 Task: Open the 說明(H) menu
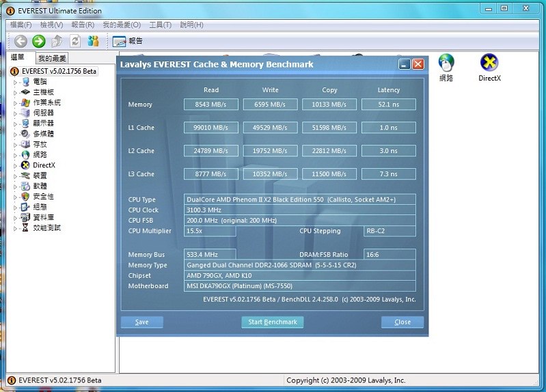click(x=192, y=25)
